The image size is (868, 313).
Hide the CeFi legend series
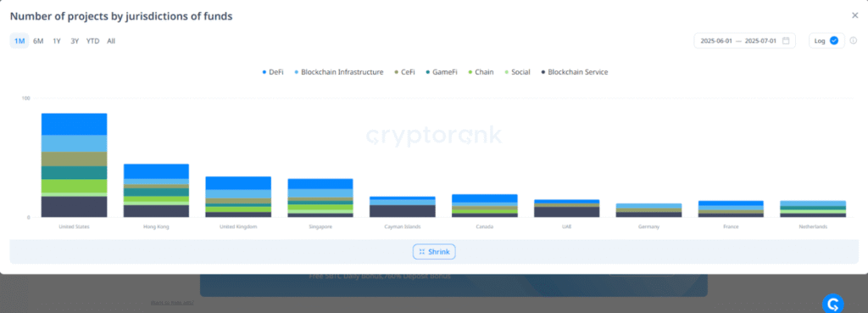[x=404, y=72]
